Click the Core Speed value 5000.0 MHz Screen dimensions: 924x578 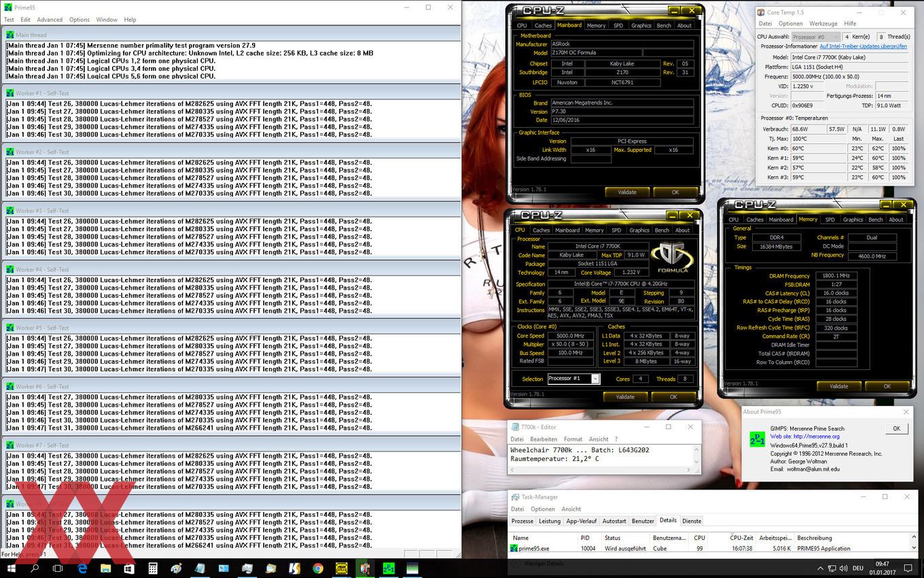pos(570,336)
